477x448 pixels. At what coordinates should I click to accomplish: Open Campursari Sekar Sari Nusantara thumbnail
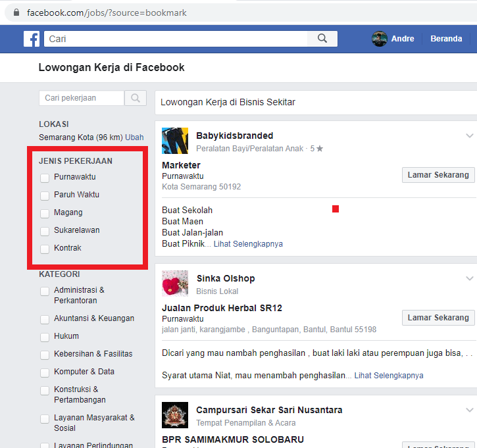(x=175, y=415)
